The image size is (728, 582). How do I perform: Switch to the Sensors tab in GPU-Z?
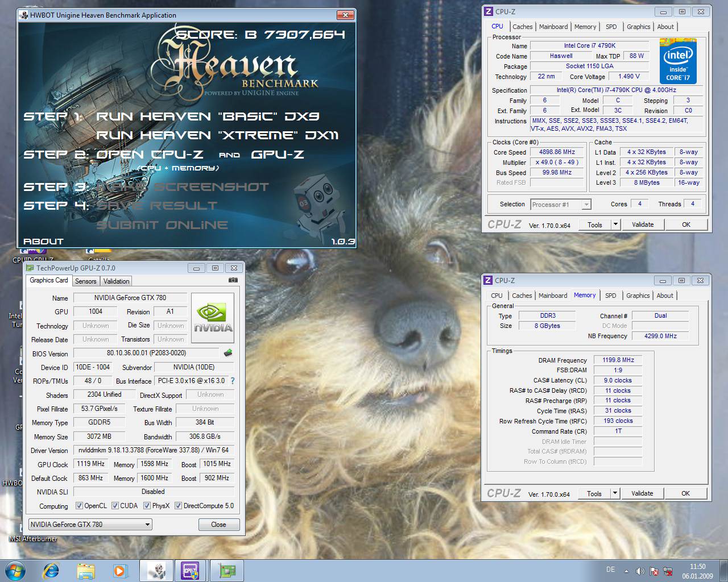[x=86, y=281]
